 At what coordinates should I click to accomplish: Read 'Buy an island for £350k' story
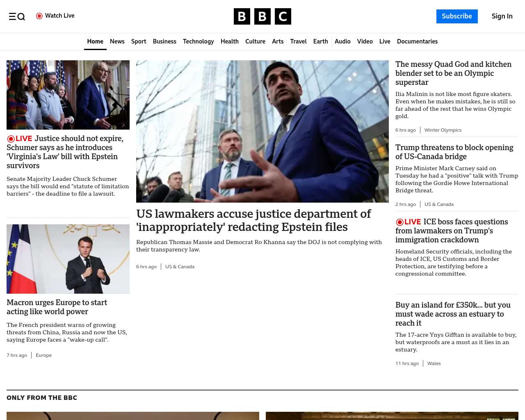point(453,314)
